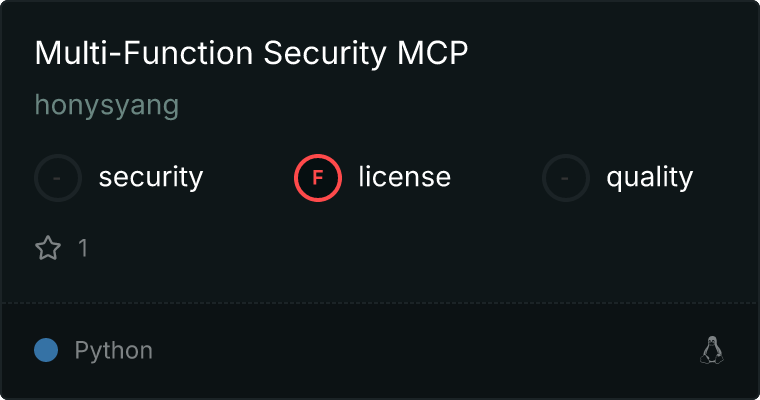Click the quality grade dash badge

(566, 178)
